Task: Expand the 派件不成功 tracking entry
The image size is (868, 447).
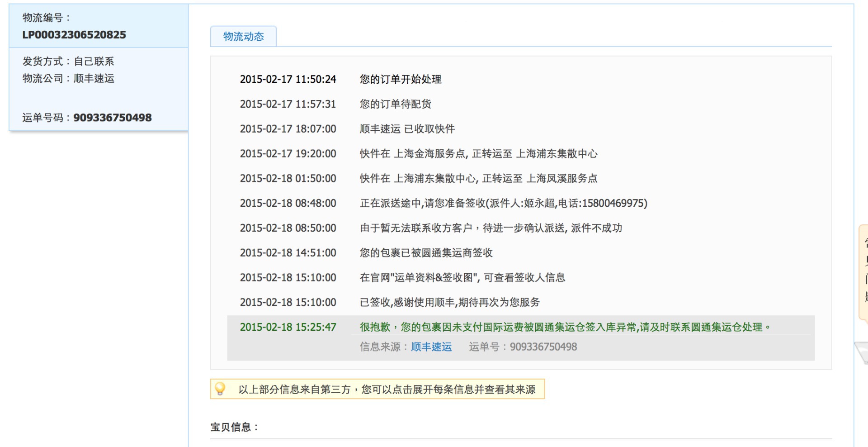Action: click(491, 228)
